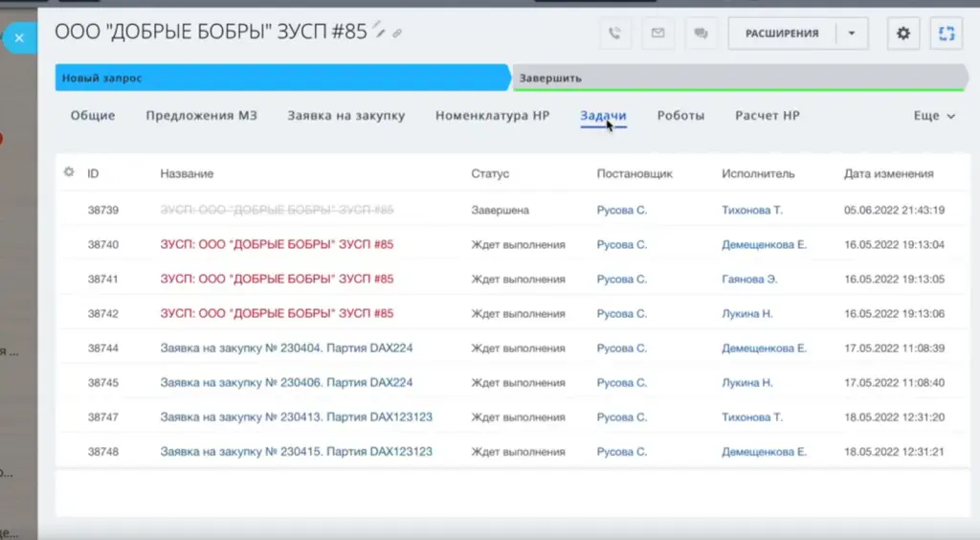Sort table by Дата изменения column

tap(888, 173)
